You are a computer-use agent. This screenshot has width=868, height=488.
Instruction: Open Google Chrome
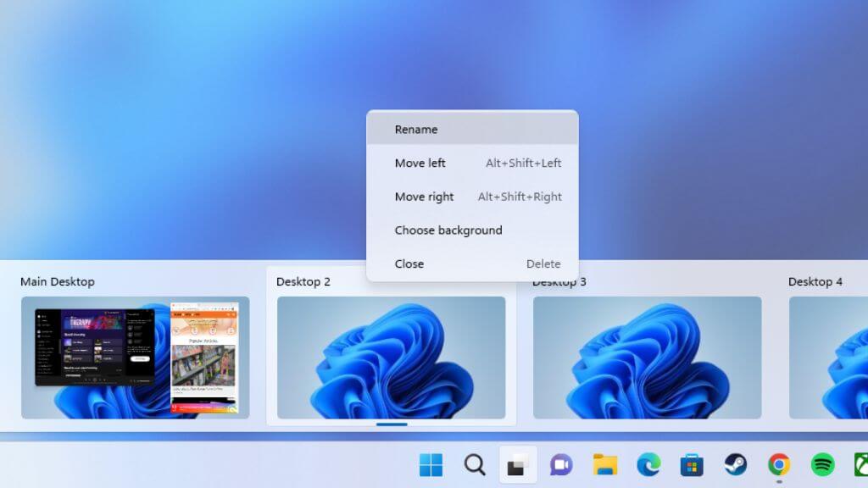click(x=778, y=465)
